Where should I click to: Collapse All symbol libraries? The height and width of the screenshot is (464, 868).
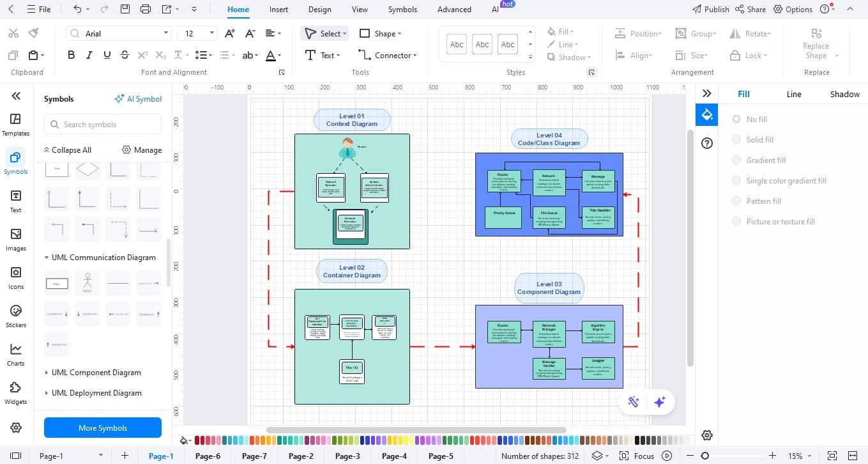point(68,150)
